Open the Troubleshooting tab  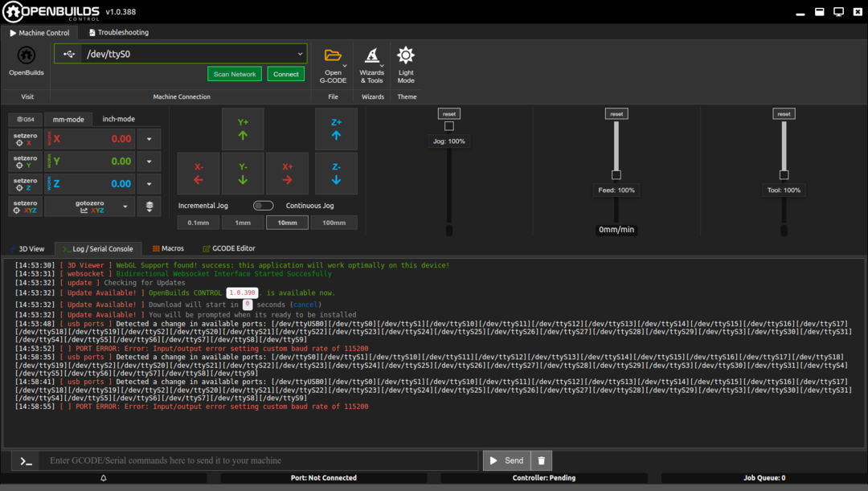pyautogui.click(x=118, y=33)
